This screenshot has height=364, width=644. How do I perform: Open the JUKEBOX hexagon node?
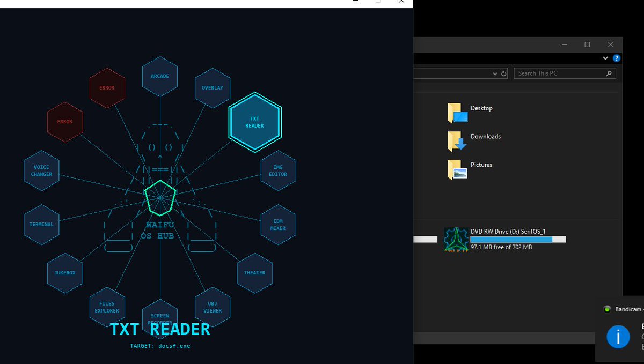click(65, 273)
